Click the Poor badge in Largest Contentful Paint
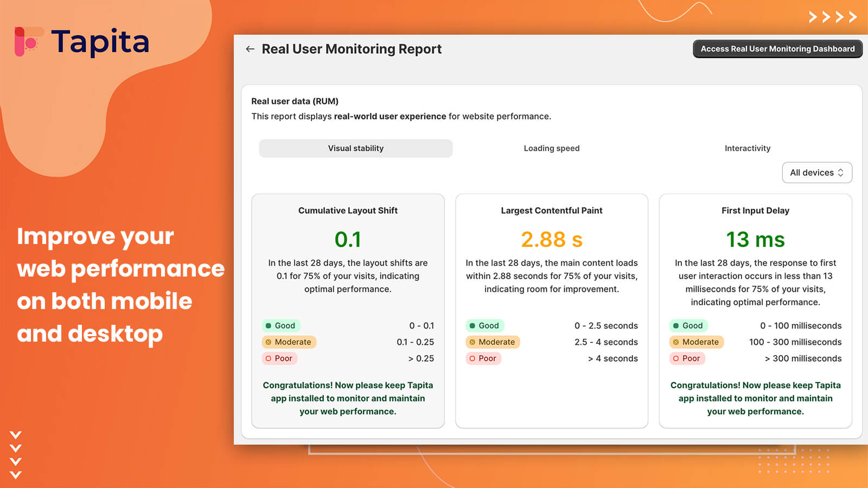Viewport: 868px width, 488px height. (483, 358)
